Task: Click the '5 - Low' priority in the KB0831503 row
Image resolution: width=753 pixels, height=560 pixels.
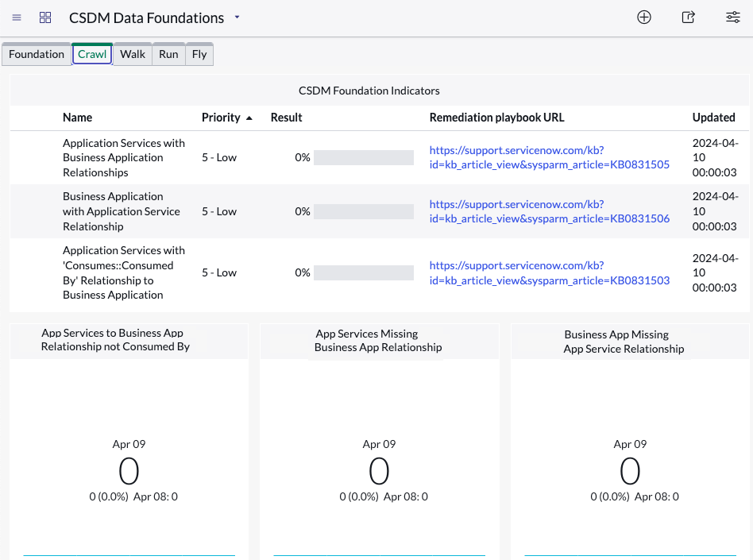Action: tap(219, 272)
